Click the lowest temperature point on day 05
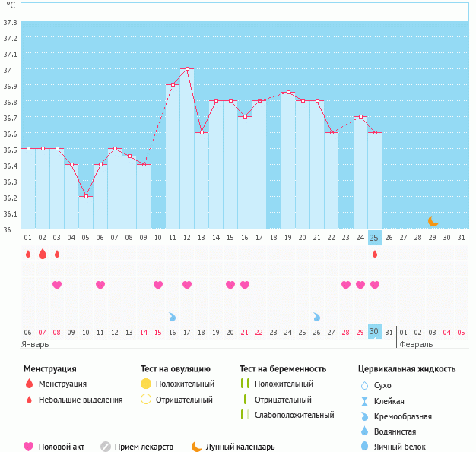Screen dimensions: 476x452 [86, 196]
